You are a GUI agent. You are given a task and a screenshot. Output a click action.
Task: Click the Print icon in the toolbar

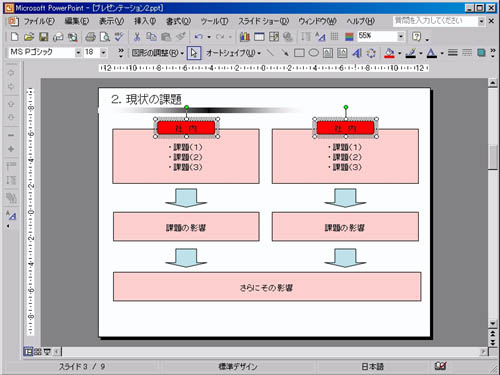[x=90, y=37]
